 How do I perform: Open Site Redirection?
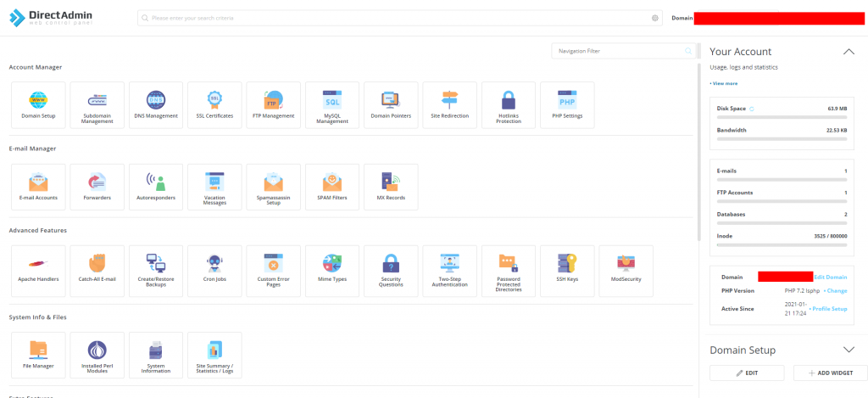pos(449,105)
